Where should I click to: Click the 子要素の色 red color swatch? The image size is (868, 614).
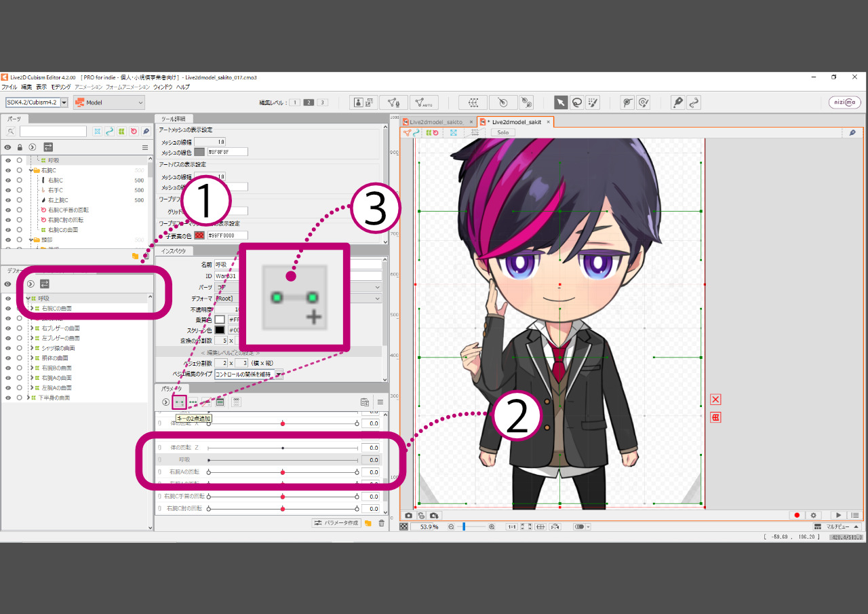(199, 235)
